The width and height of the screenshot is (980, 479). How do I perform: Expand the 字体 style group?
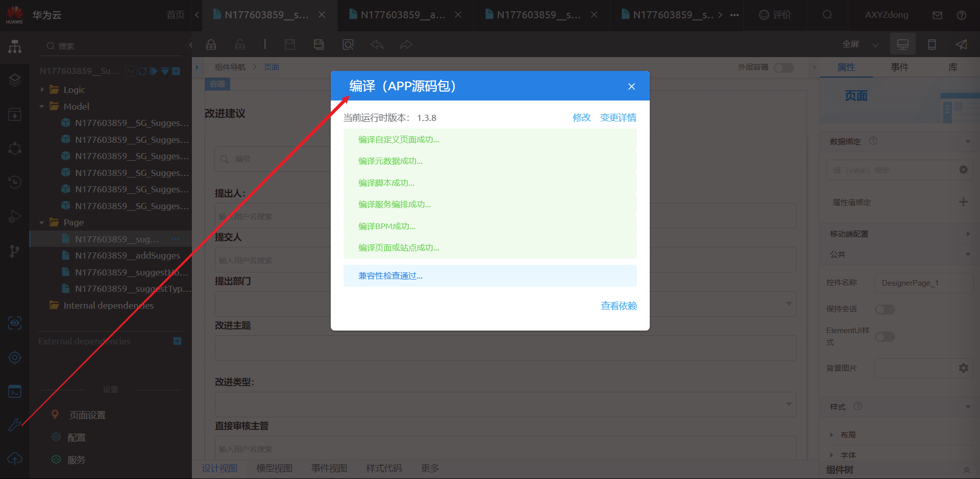[x=831, y=455]
